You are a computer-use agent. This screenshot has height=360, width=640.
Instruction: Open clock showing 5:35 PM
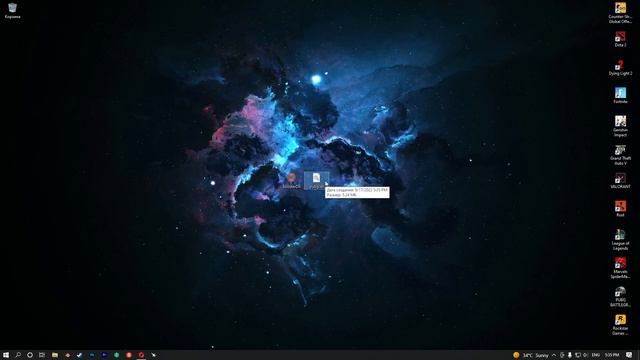612,355
